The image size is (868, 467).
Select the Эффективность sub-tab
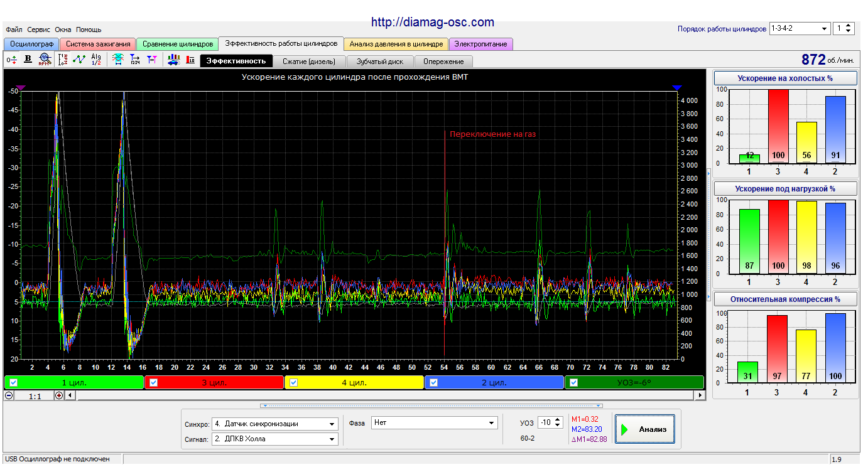236,61
